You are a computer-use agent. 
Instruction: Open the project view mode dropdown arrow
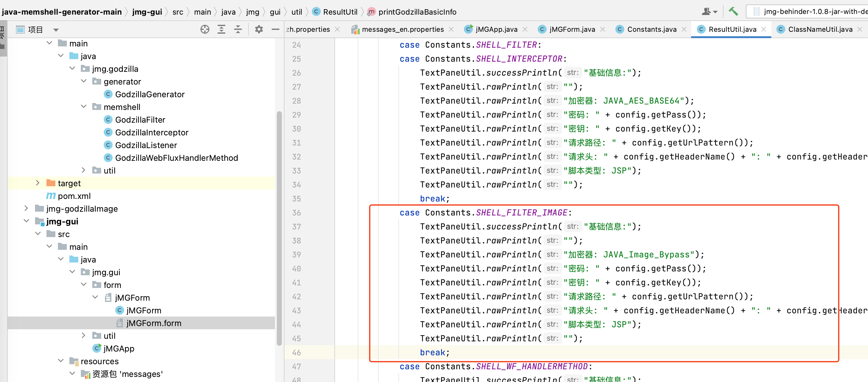click(x=56, y=30)
